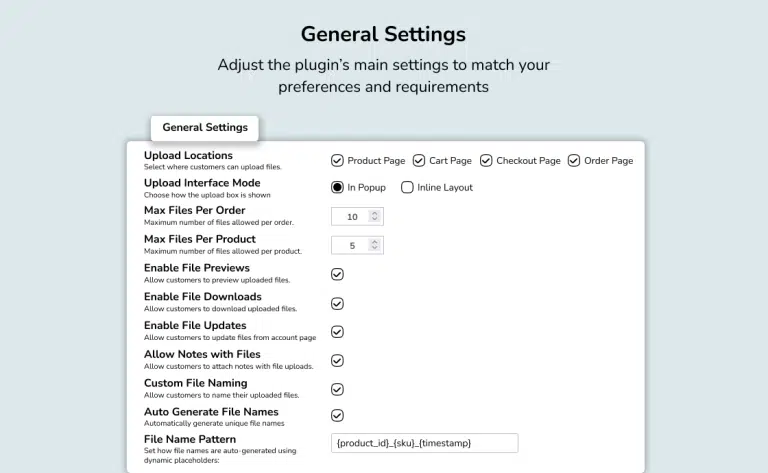Click the File Name Pattern text field
This screenshot has height=473, width=768.
(x=424, y=443)
